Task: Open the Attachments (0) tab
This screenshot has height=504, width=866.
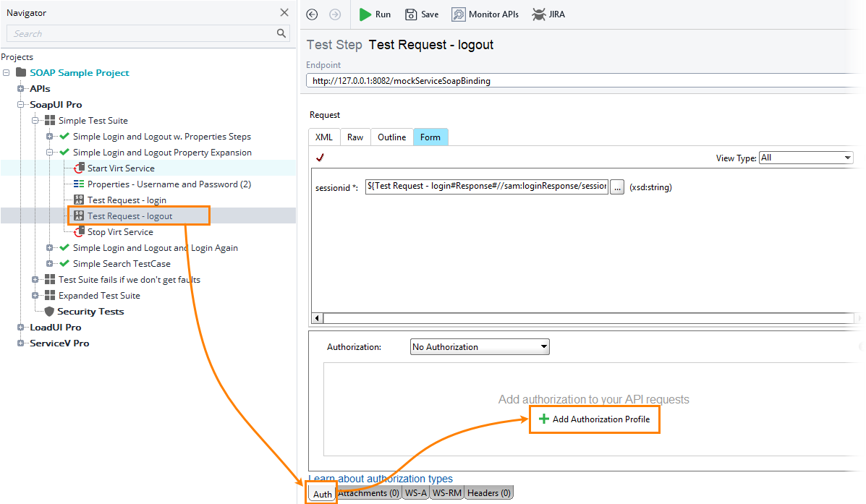Action: [368, 493]
